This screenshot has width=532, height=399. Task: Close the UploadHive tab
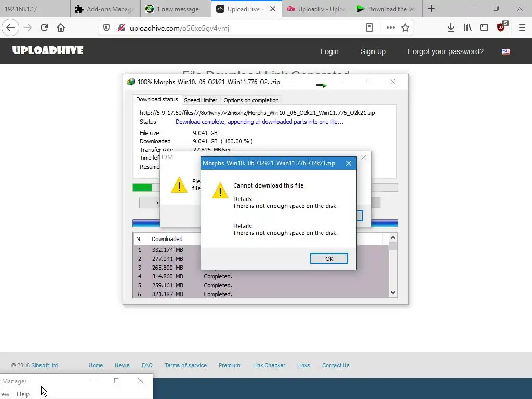pos(272,9)
